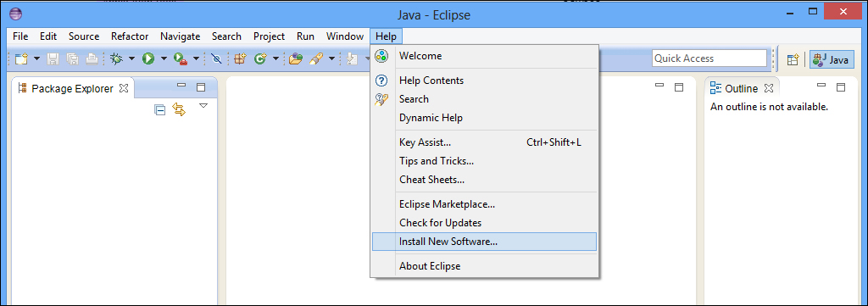
Task: Select the Outline tab
Action: tap(741, 88)
